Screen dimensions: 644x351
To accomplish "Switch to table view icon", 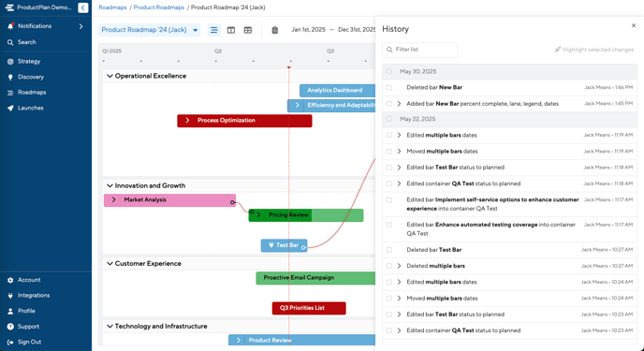I will pos(248,30).
